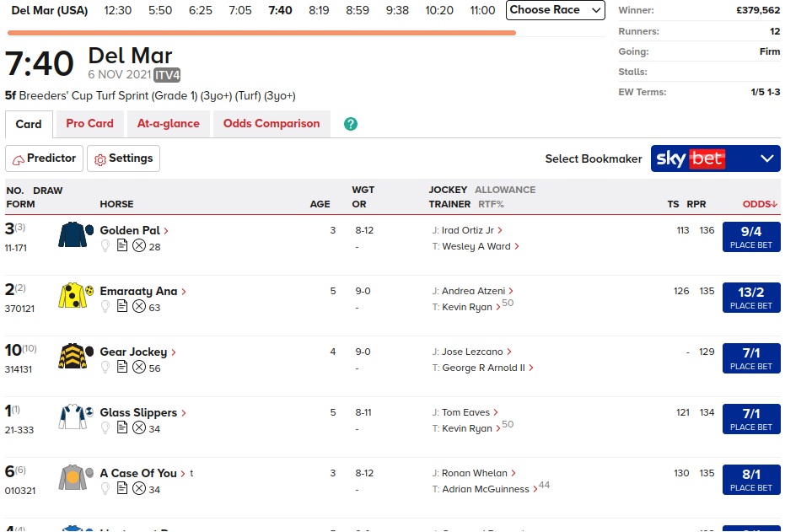Open the Choose Race dropdown
785x532 pixels.
point(555,10)
